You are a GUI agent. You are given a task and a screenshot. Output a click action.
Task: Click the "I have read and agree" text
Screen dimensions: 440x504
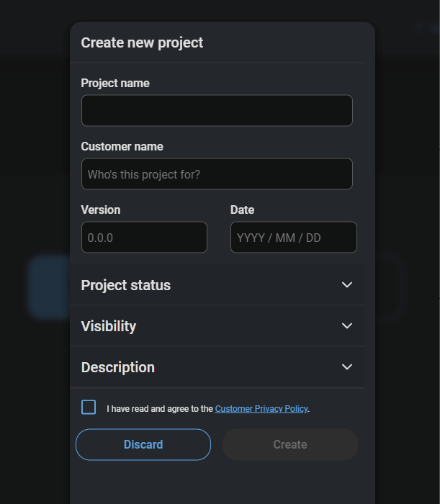click(x=160, y=409)
